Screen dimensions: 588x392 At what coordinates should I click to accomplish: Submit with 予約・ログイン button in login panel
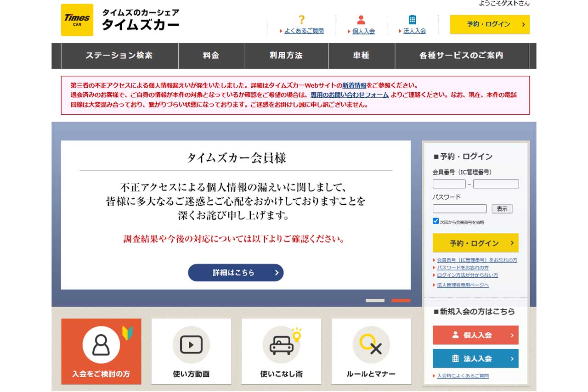[475, 243]
